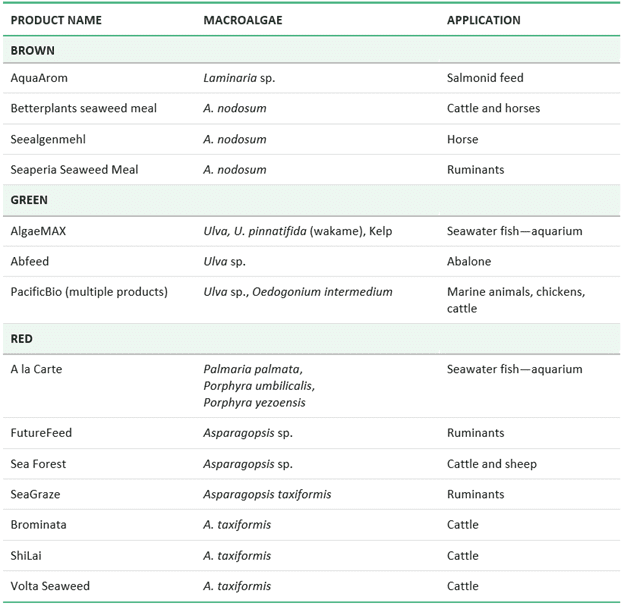
Task: Select the AlgaeMAX product cell
Action: click(39, 231)
